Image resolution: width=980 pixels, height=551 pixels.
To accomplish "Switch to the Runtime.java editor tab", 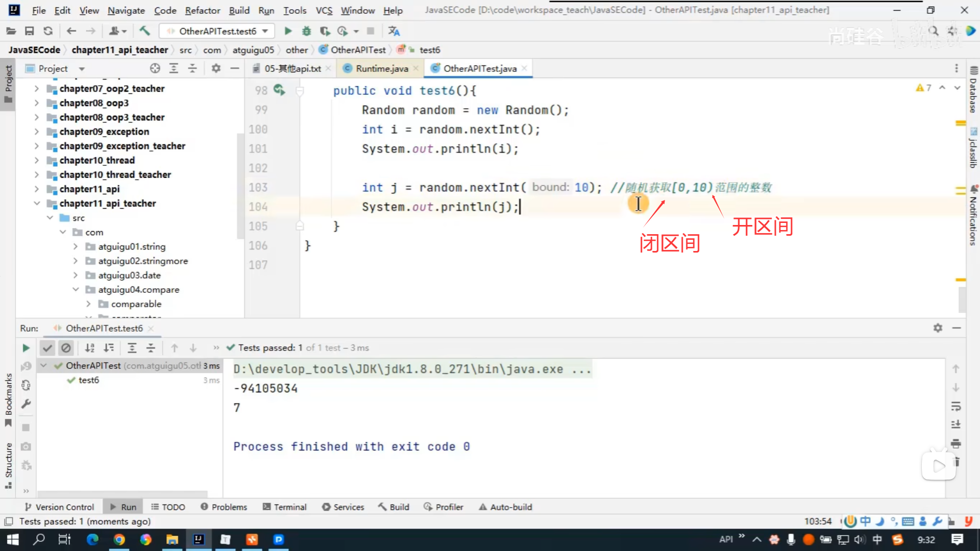I will pos(381,68).
